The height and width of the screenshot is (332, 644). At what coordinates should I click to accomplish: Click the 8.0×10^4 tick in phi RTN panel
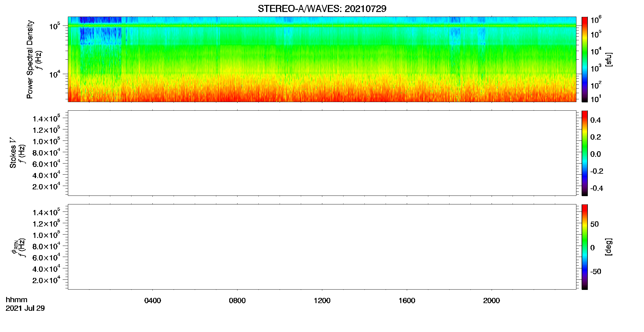pos(46,246)
